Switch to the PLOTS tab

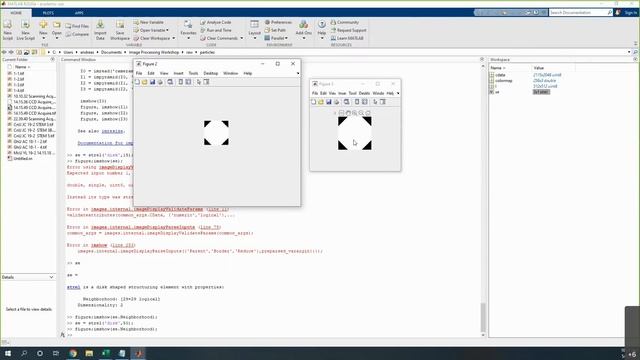48,13
